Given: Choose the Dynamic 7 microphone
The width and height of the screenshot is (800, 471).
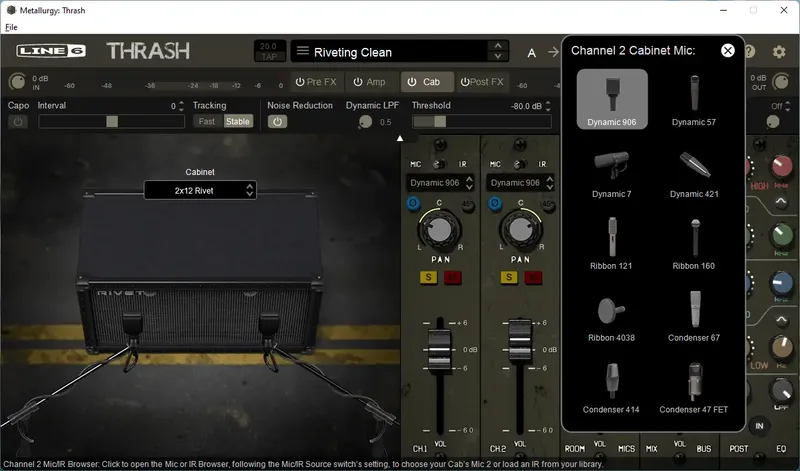Looking at the screenshot, I should tap(612, 172).
